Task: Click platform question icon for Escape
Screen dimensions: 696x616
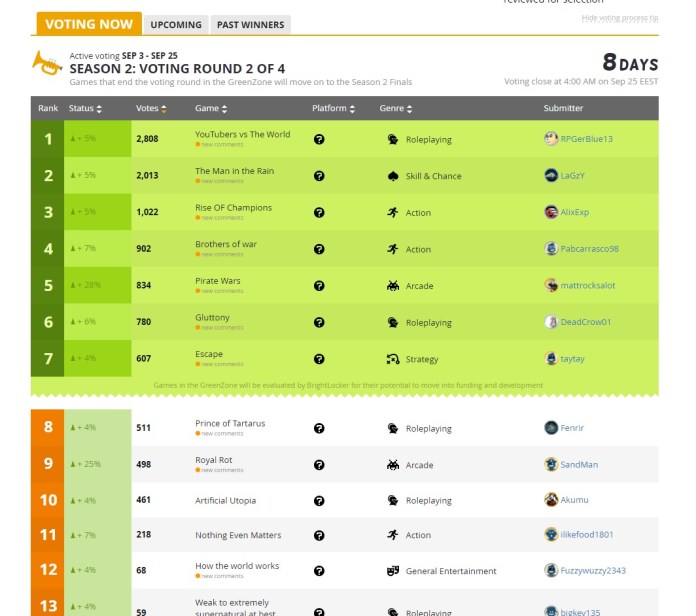Action: [x=319, y=359]
